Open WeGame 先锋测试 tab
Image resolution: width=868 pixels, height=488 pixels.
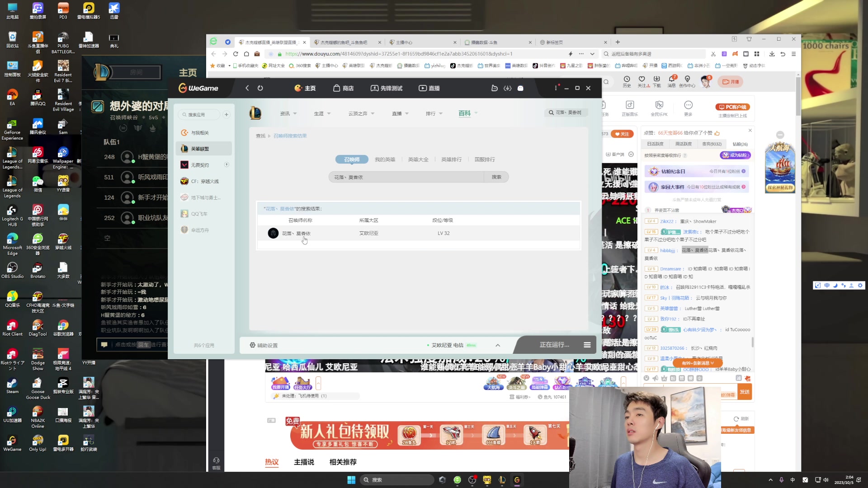(x=387, y=88)
